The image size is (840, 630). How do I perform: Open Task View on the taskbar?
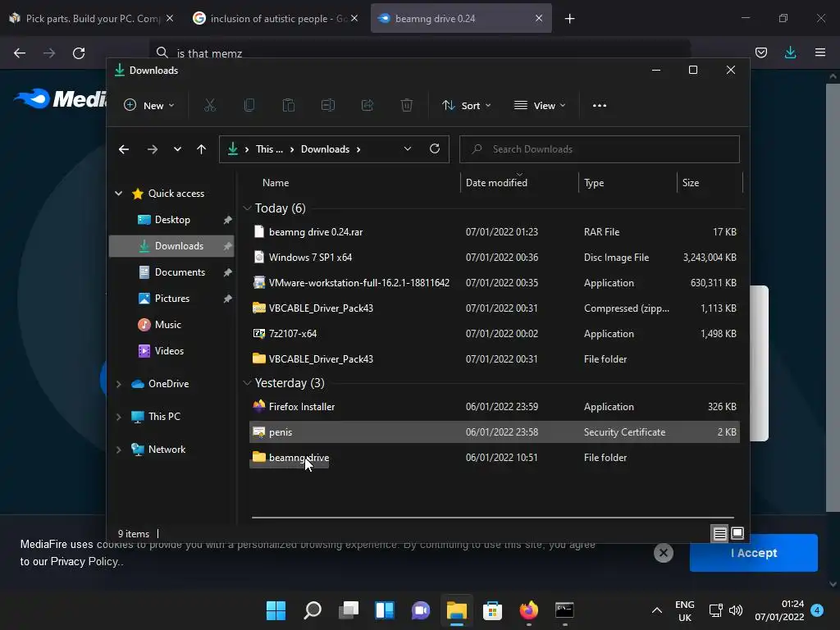[x=349, y=610]
